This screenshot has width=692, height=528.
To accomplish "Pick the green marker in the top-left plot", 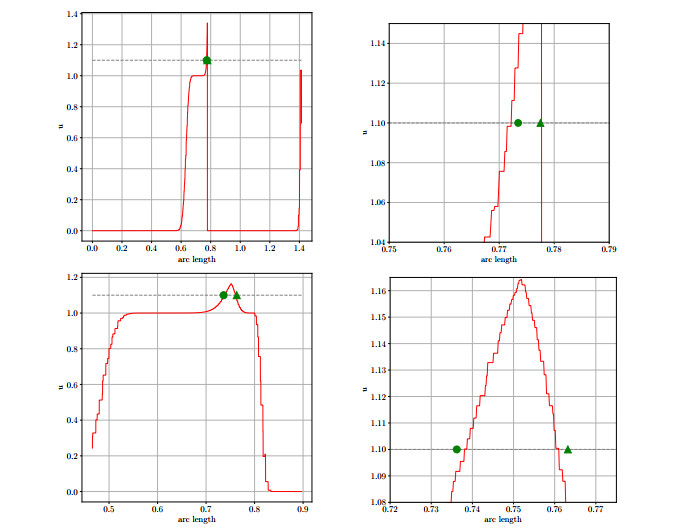I will pos(207,60).
